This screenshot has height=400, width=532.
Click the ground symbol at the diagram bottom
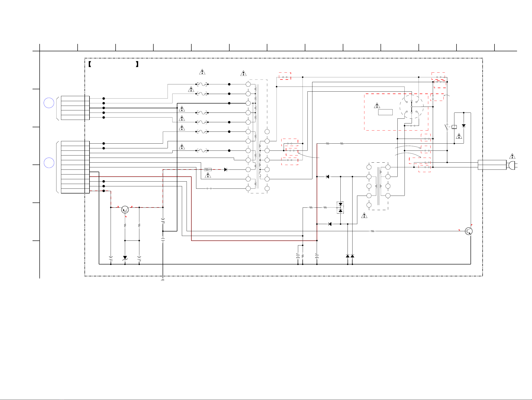[163, 280]
